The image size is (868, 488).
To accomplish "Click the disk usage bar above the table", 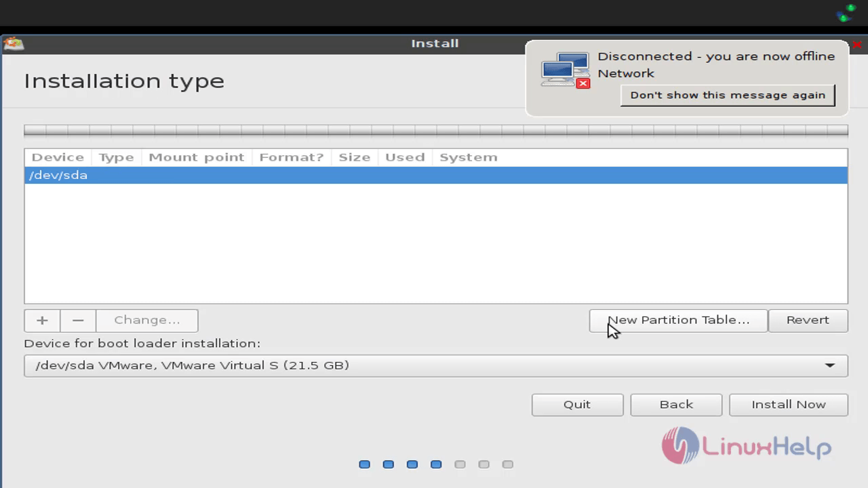I will pyautogui.click(x=436, y=130).
